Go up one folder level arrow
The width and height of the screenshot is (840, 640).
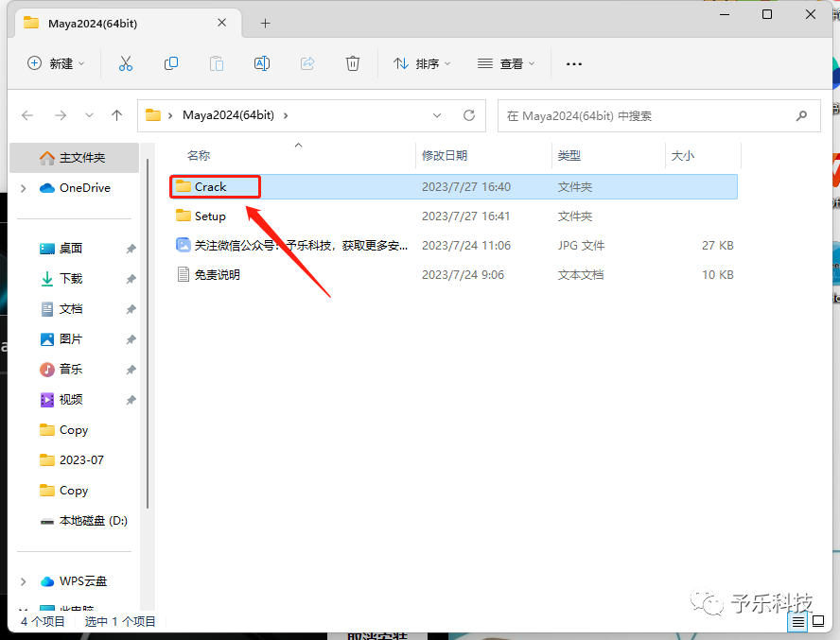click(116, 115)
